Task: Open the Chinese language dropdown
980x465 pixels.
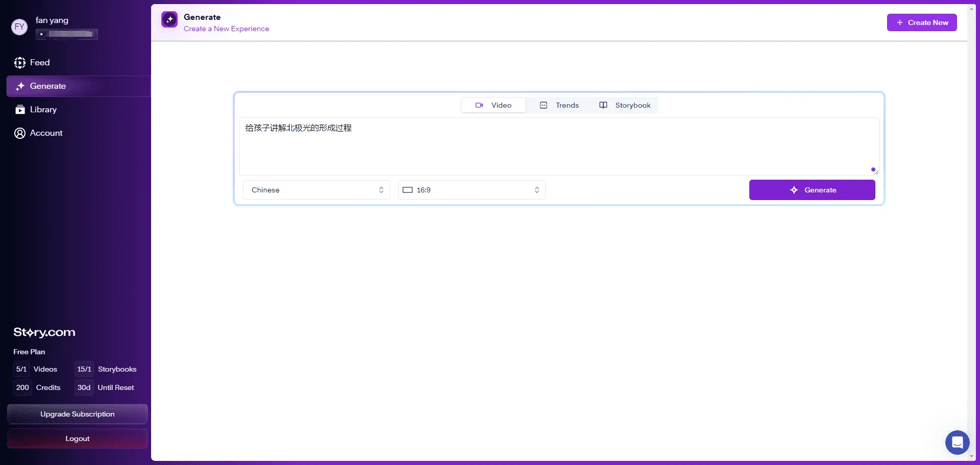Action: (x=316, y=190)
